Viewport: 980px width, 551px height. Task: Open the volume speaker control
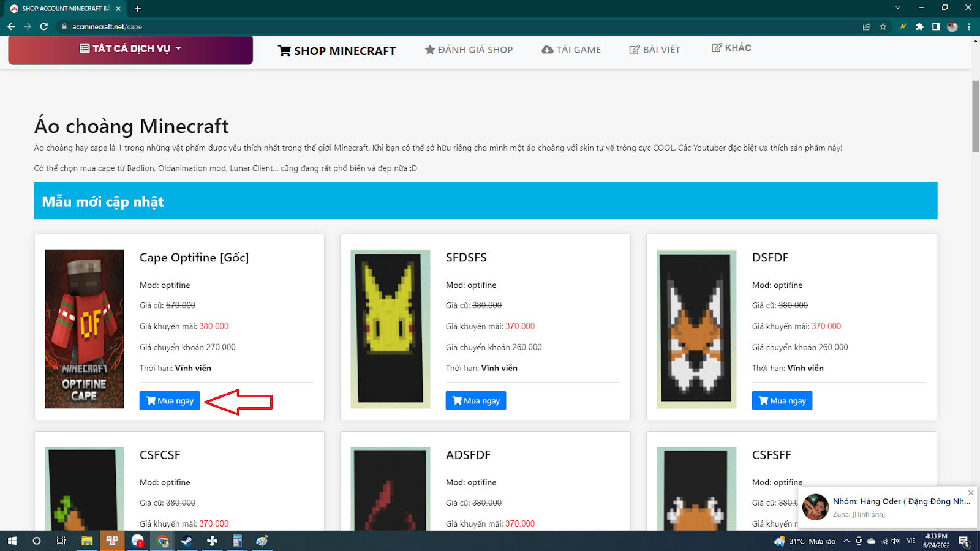coord(895,541)
